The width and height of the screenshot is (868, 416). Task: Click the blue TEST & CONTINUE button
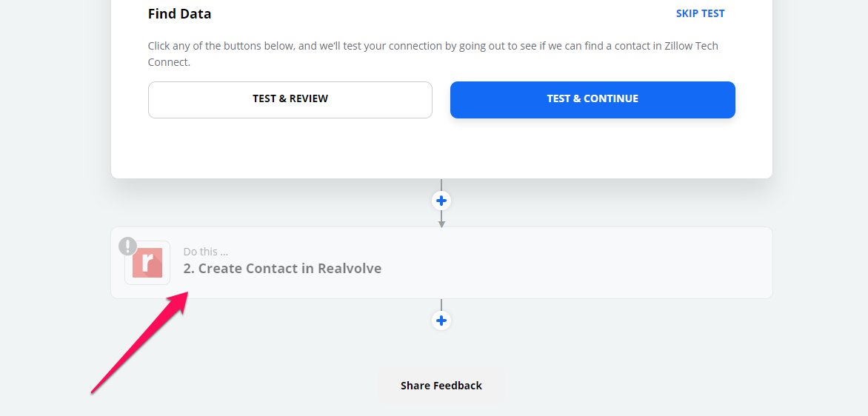(x=592, y=100)
